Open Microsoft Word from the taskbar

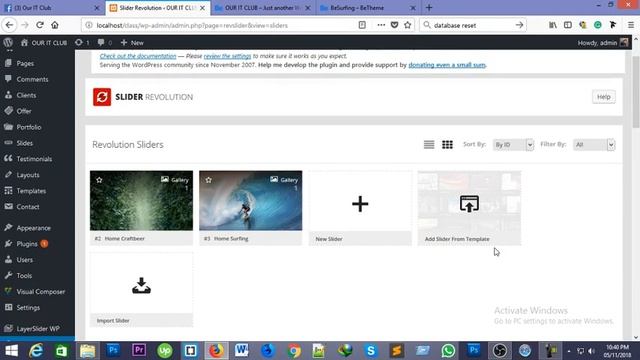point(241,350)
